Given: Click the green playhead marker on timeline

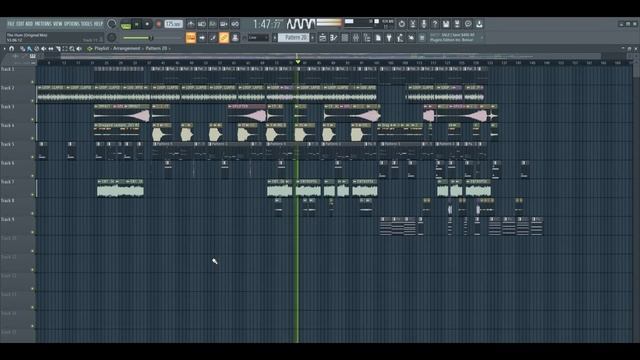Looking at the screenshot, I should click(x=298, y=62).
